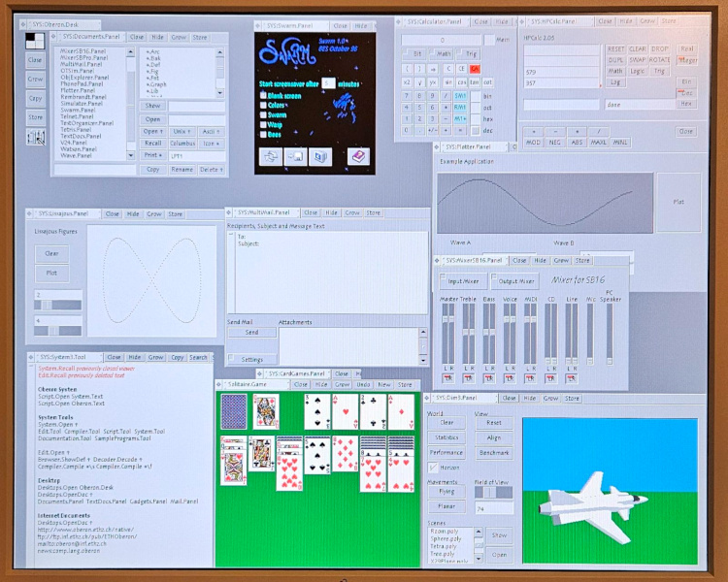
Task: Click the cursor icon below Store on Oberon.Desk
Action: [x=36, y=138]
